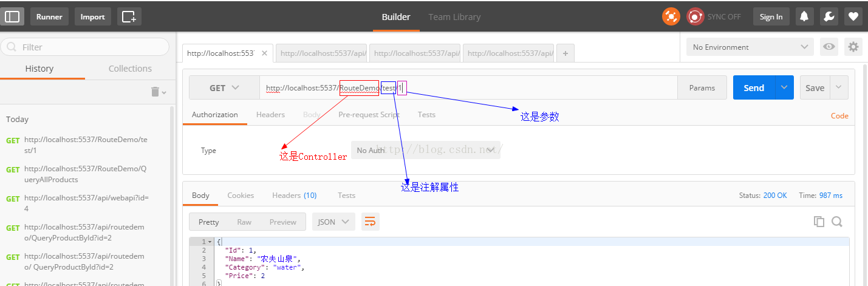Collapse JSON fold arrow on line 1

[210, 242]
